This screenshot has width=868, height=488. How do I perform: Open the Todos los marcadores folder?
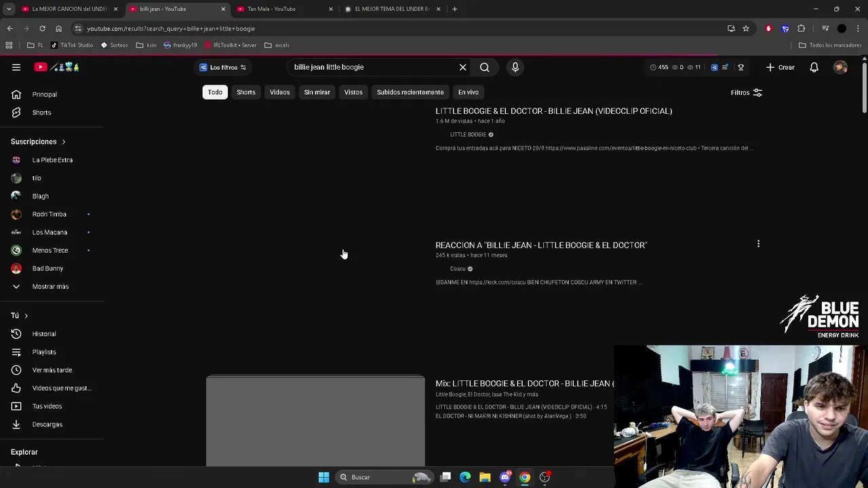tap(830, 45)
